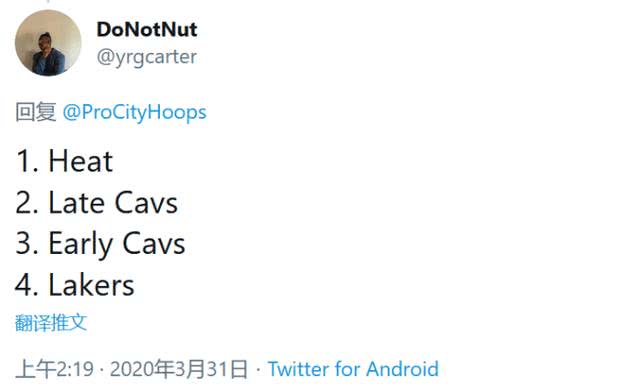
Task: Click the word Late in the tweet
Action: (77, 203)
